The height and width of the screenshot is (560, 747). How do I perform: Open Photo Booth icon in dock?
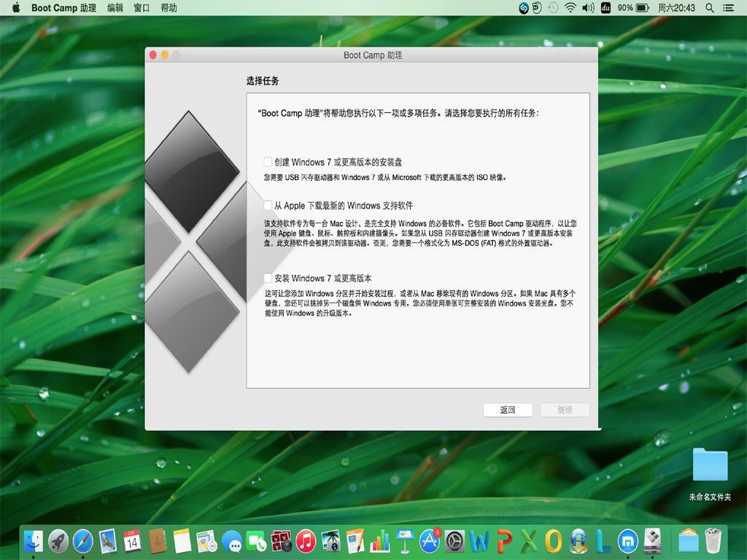coord(281,541)
